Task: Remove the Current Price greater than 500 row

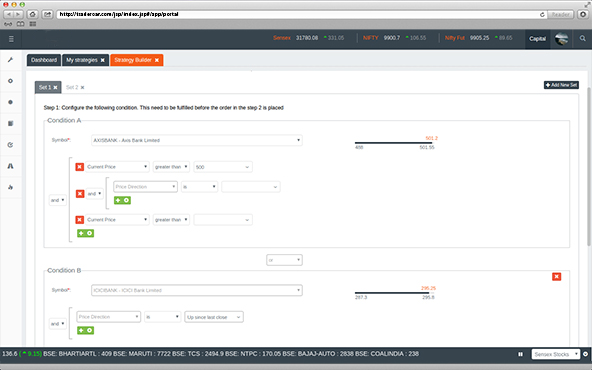Action: 80,167
